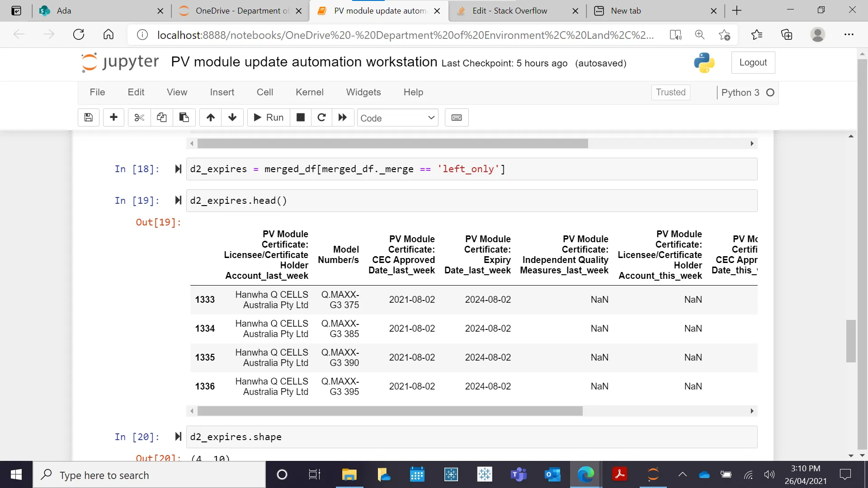
Task: Click the Out[19] table horizontal scrollbar
Action: click(x=390, y=411)
